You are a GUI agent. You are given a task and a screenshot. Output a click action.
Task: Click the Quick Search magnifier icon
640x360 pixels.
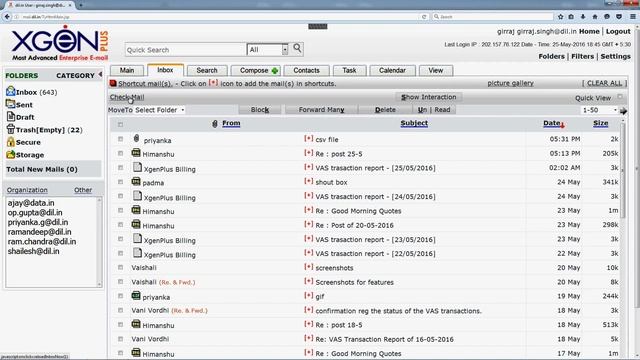click(x=297, y=49)
